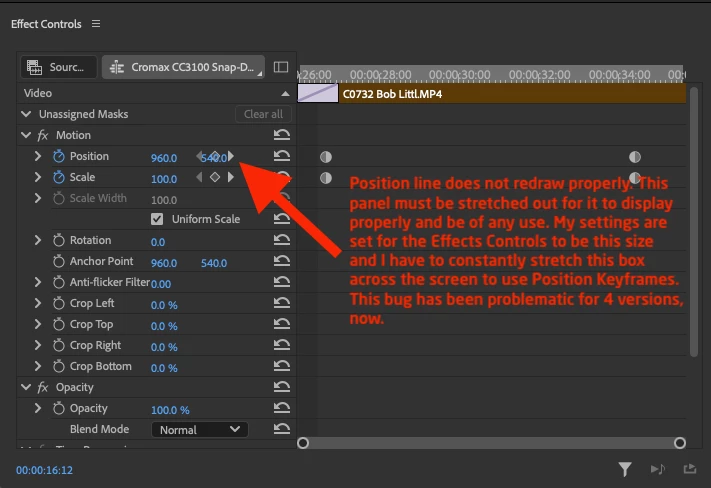Collapse Unassigned Masks group
Image resolution: width=711 pixels, height=488 pixels.
point(26,114)
